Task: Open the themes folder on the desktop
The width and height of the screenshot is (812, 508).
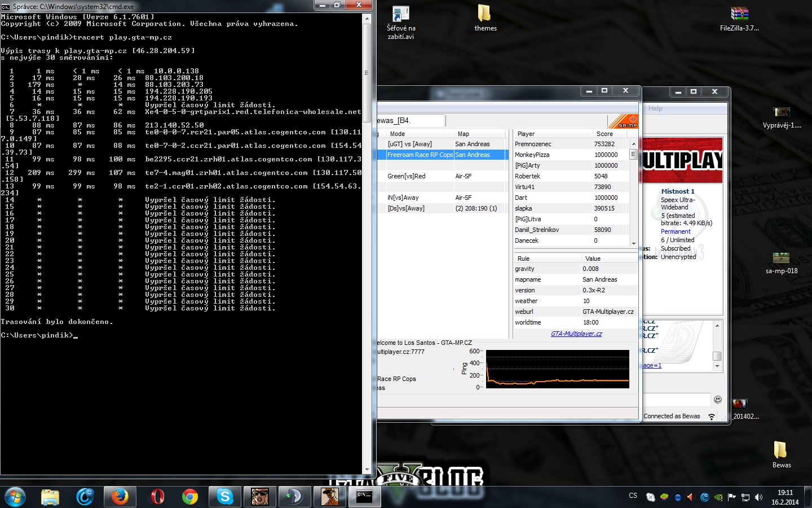Action: pos(485,18)
